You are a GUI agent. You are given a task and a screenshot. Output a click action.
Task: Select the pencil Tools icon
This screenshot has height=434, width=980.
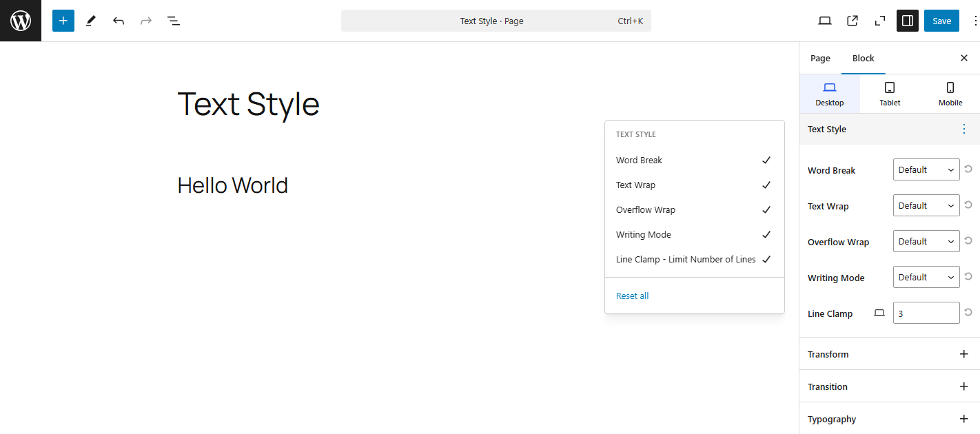pyautogui.click(x=91, y=21)
